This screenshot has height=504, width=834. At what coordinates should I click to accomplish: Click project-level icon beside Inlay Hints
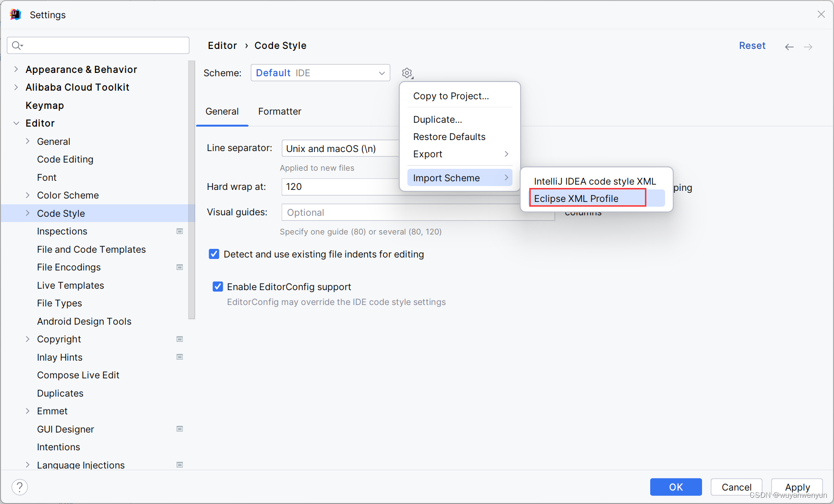point(180,357)
